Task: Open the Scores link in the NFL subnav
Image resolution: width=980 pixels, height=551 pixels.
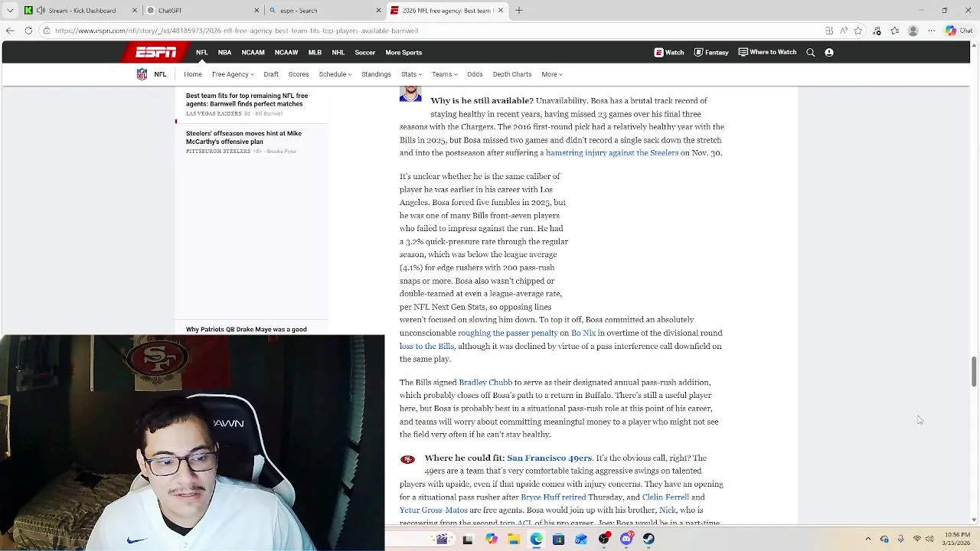Action: pos(299,74)
